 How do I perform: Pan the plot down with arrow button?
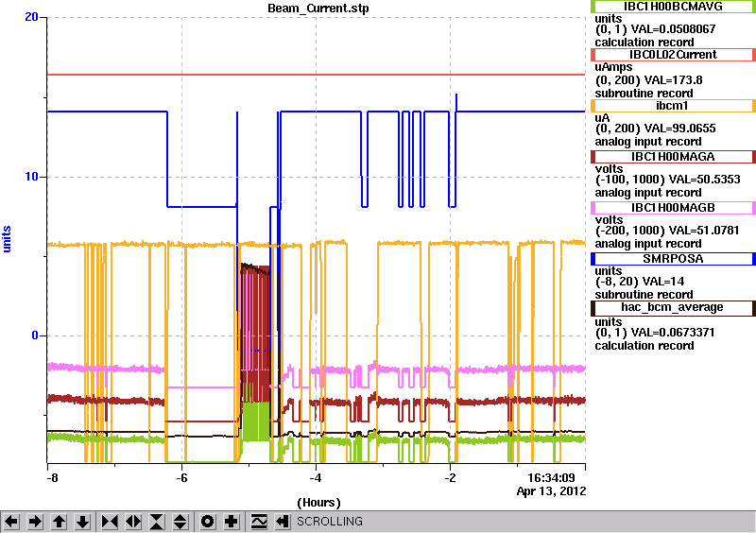[x=82, y=522]
